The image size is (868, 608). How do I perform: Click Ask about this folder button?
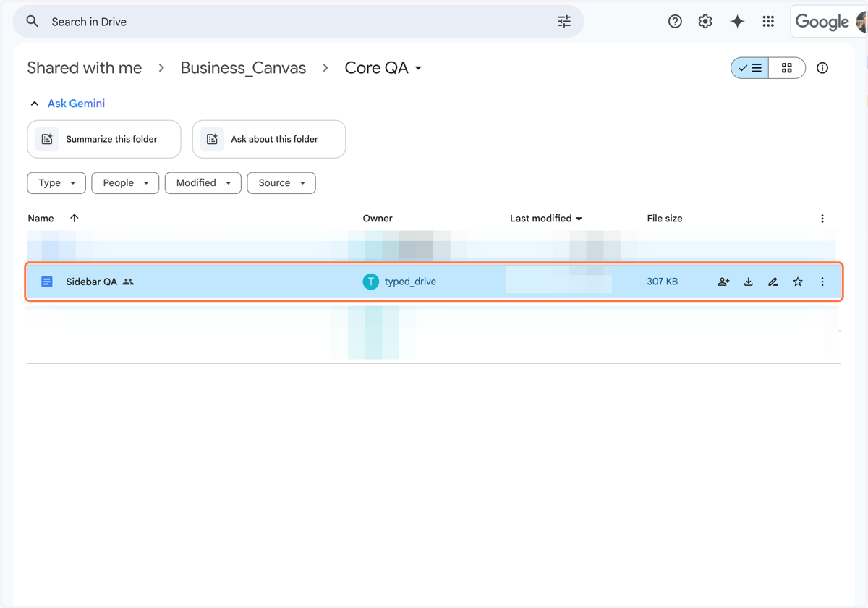click(x=269, y=139)
